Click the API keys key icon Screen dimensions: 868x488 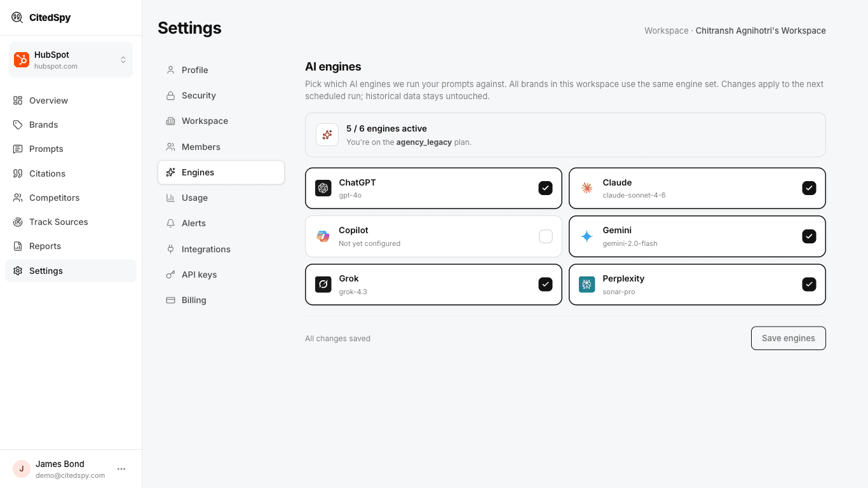coord(170,274)
